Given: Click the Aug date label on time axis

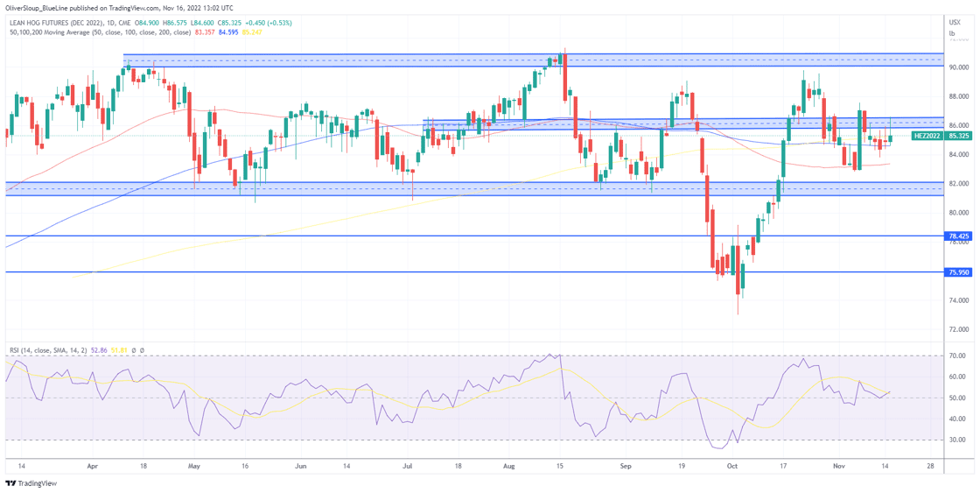Looking at the screenshot, I should [508, 466].
